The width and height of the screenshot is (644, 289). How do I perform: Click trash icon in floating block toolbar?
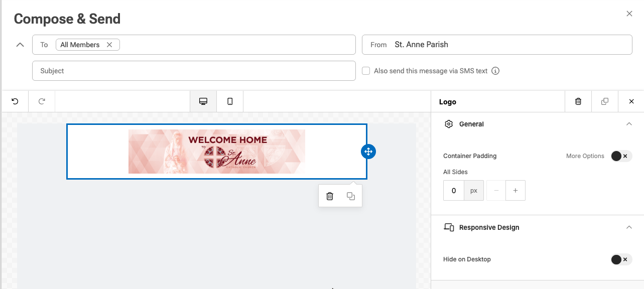coord(330,196)
